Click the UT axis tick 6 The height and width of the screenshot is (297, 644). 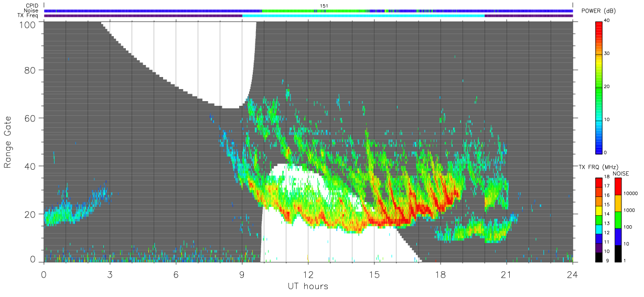(x=176, y=274)
